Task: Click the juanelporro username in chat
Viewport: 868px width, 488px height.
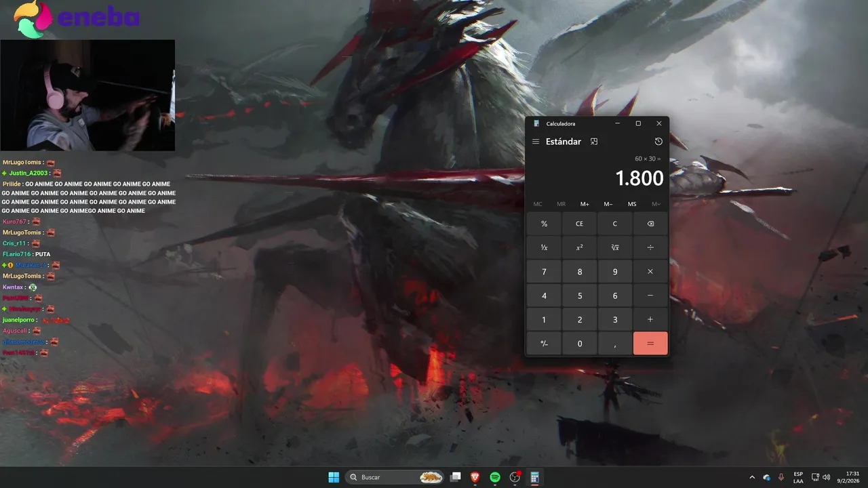Action: coord(19,320)
